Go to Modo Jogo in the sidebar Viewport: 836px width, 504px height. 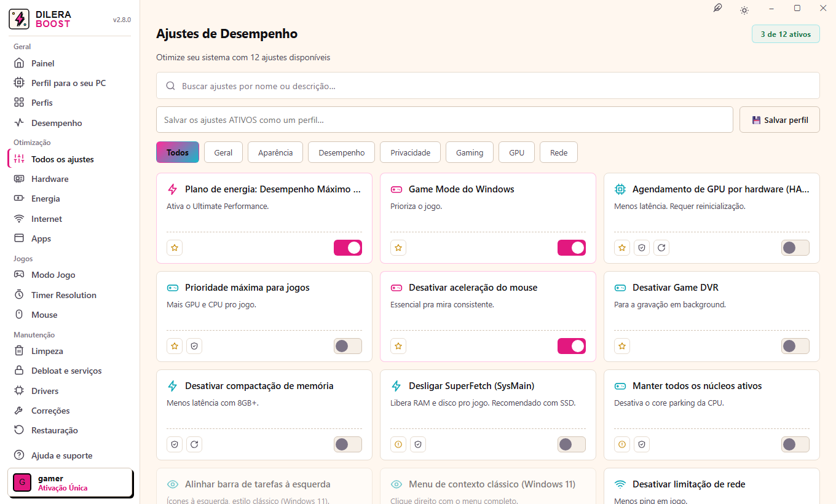[x=70, y=275]
